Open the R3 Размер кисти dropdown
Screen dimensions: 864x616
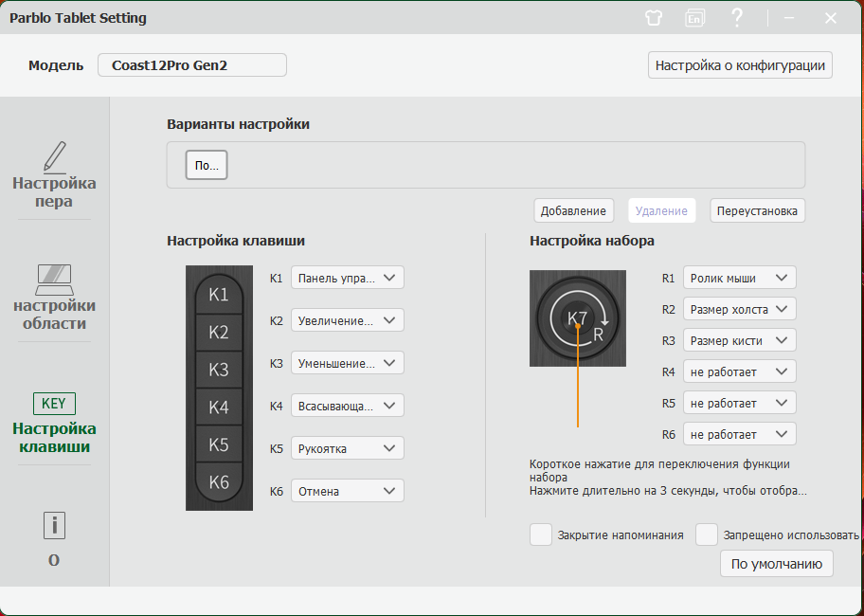point(739,340)
